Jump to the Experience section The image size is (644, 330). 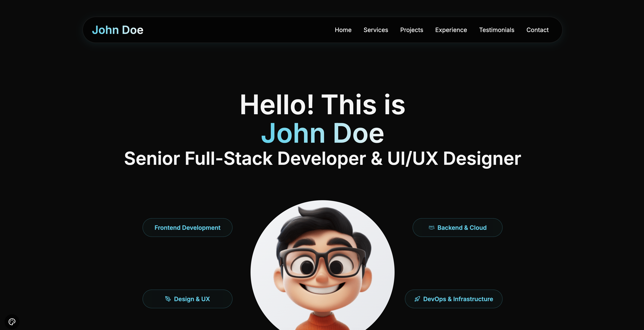pyautogui.click(x=451, y=30)
